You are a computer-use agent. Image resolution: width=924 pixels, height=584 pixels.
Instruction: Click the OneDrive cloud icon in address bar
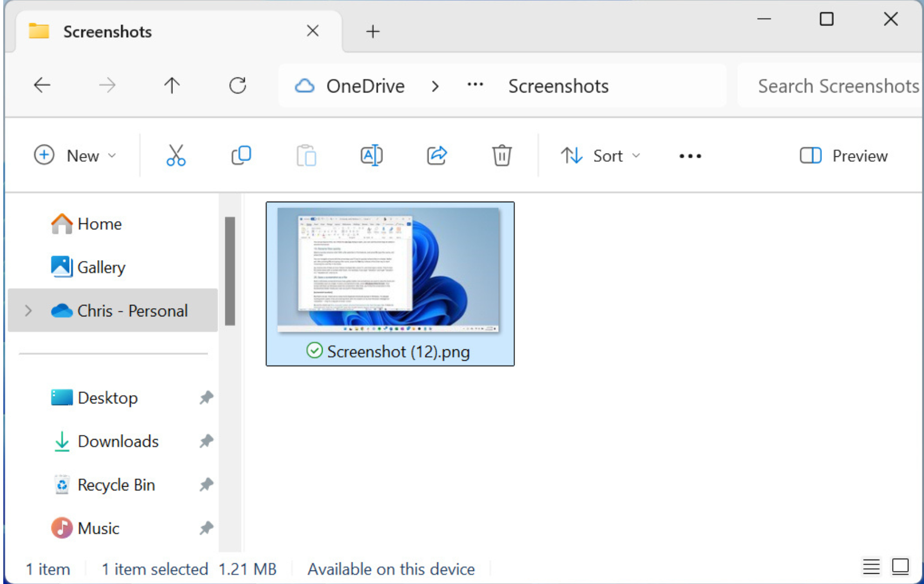tap(305, 85)
